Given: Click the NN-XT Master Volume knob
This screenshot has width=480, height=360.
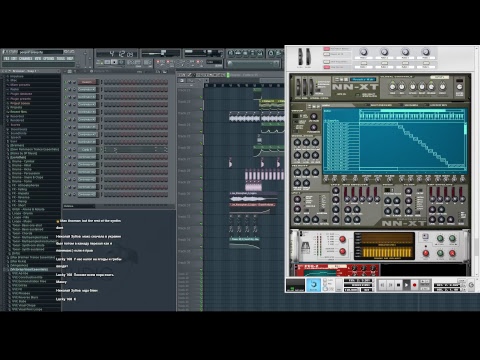Looking at the screenshot, I should click(x=460, y=86).
